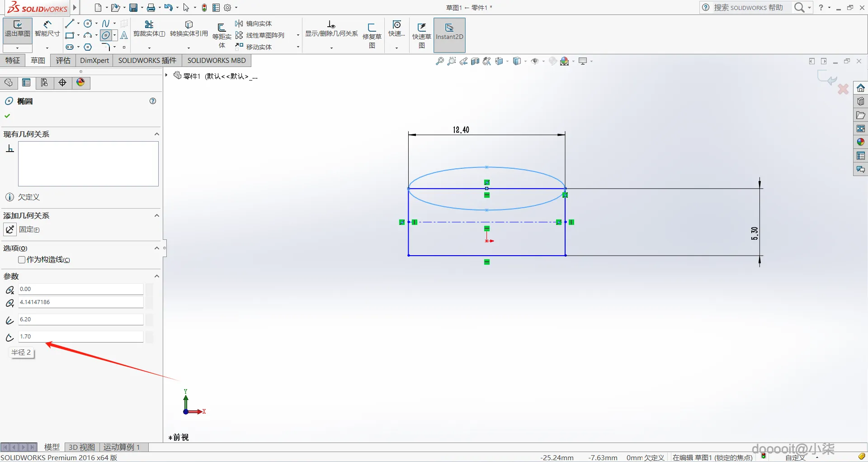Click the Rebuild traffic-light icon
Screen dimensions: 868x462
[x=204, y=8]
